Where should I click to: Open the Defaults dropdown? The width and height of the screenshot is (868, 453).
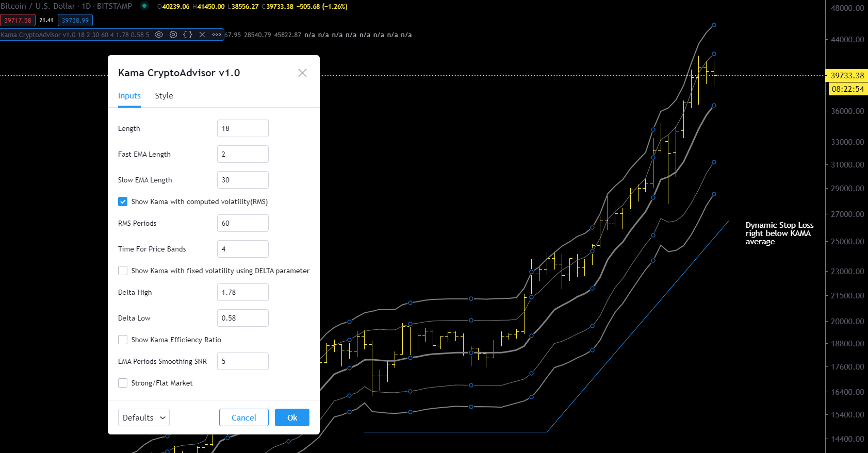(144, 417)
